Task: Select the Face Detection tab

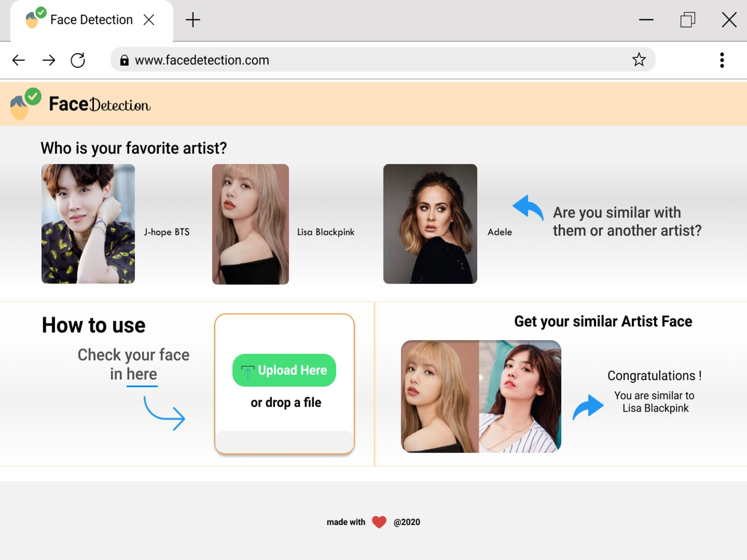Action: pyautogui.click(x=92, y=21)
